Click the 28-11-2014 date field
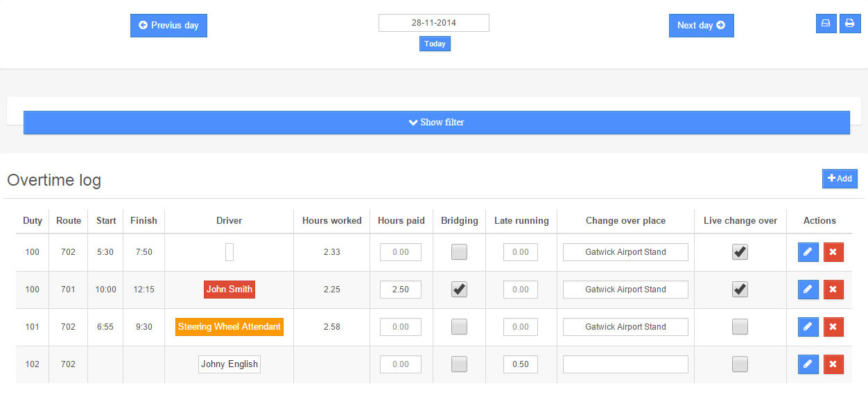Image resolution: width=868 pixels, height=408 pixels. pyautogui.click(x=433, y=23)
